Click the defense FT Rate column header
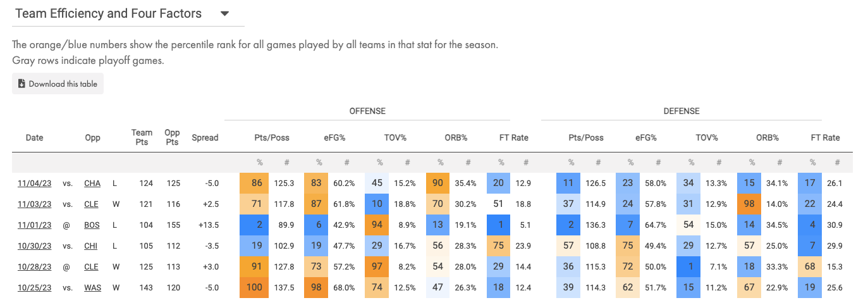The height and width of the screenshot is (305, 868). point(825,137)
